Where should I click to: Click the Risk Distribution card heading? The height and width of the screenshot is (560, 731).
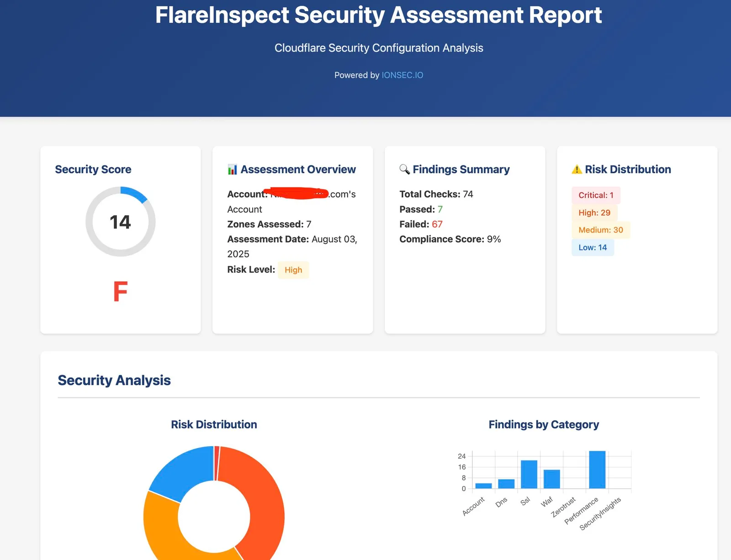628,169
